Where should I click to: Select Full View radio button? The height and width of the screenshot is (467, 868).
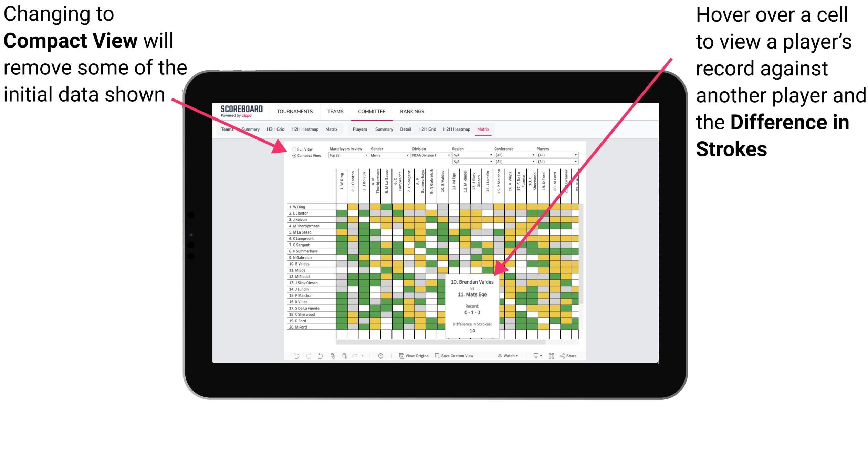click(294, 148)
